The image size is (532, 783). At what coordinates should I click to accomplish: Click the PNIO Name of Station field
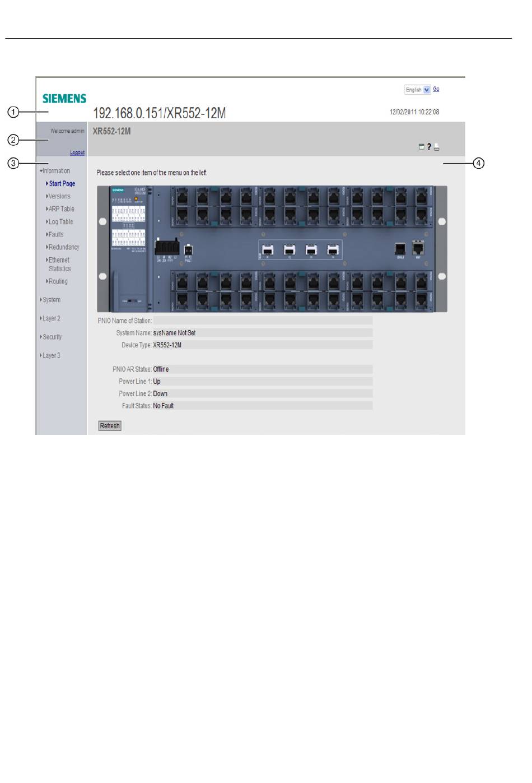263,321
